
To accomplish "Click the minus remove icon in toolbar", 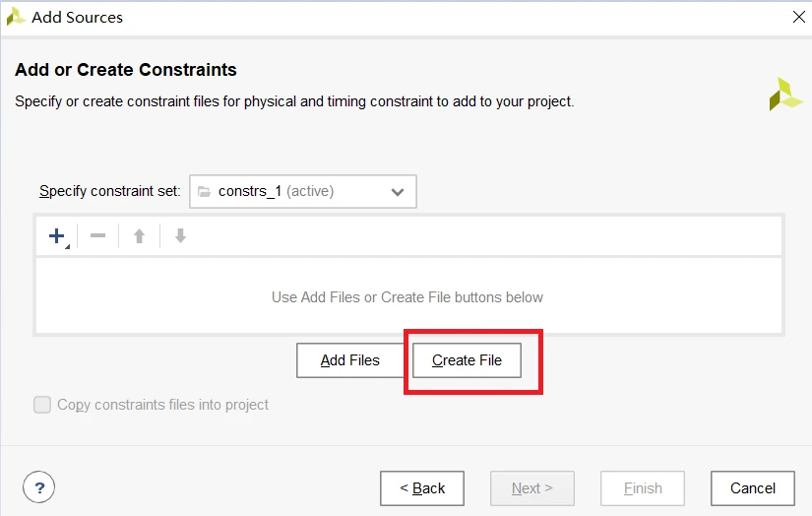I will [x=98, y=236].
